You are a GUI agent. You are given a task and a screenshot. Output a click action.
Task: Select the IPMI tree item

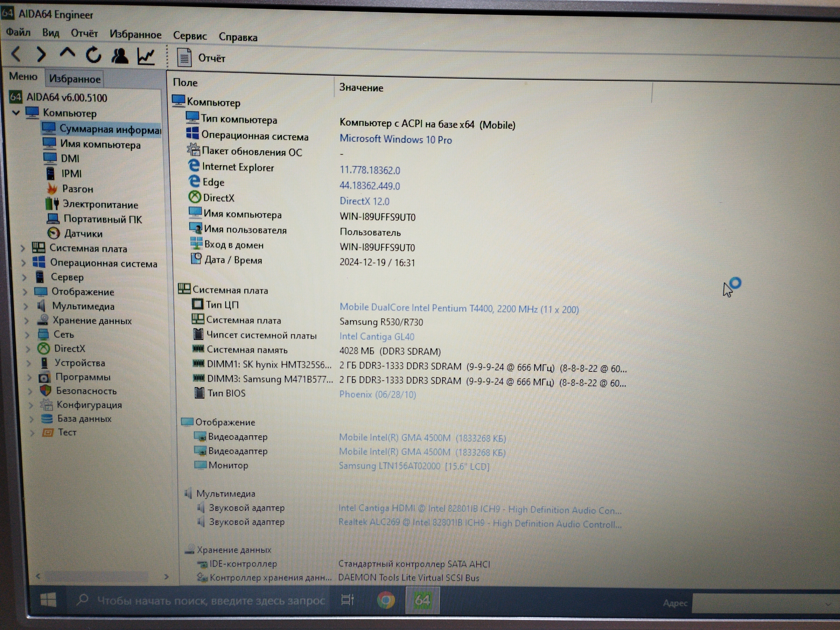tap(64, 173)
